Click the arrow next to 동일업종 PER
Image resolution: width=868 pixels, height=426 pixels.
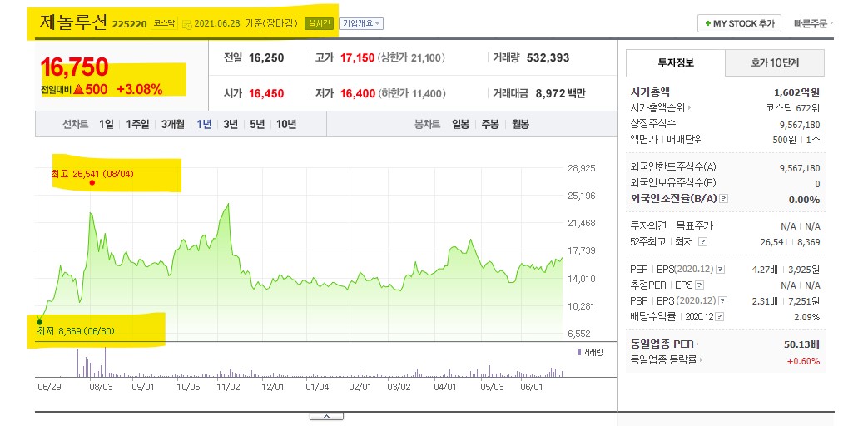click(697, 344)
